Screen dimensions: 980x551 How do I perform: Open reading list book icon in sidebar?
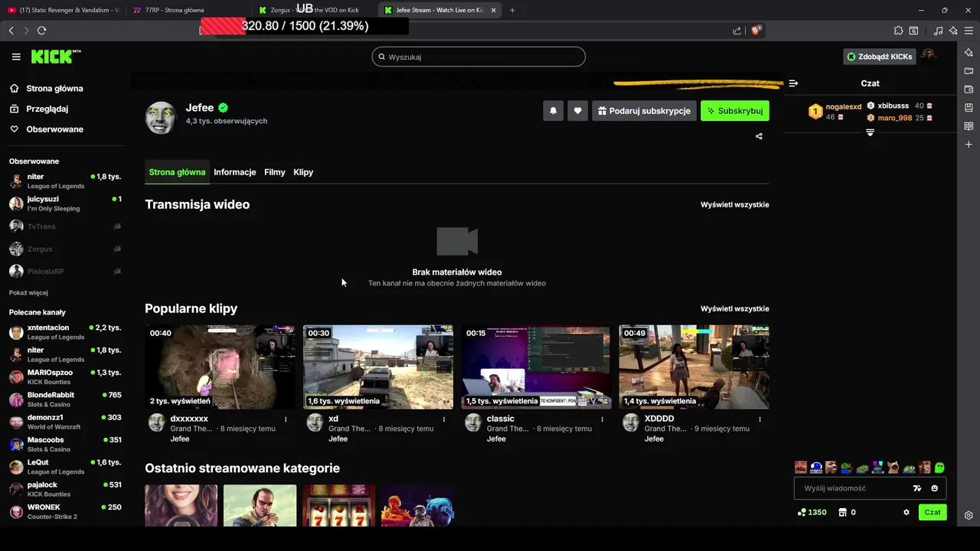tap(969, 126)
